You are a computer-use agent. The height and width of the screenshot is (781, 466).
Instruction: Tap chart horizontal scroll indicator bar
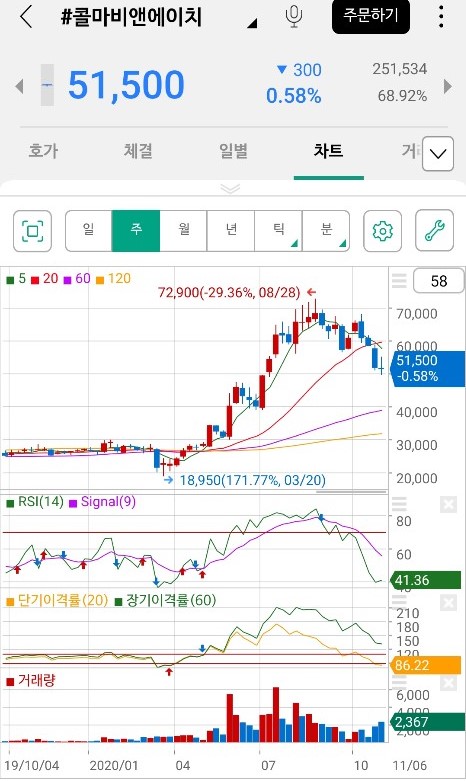pyautogui.click(x=351, y=492)
